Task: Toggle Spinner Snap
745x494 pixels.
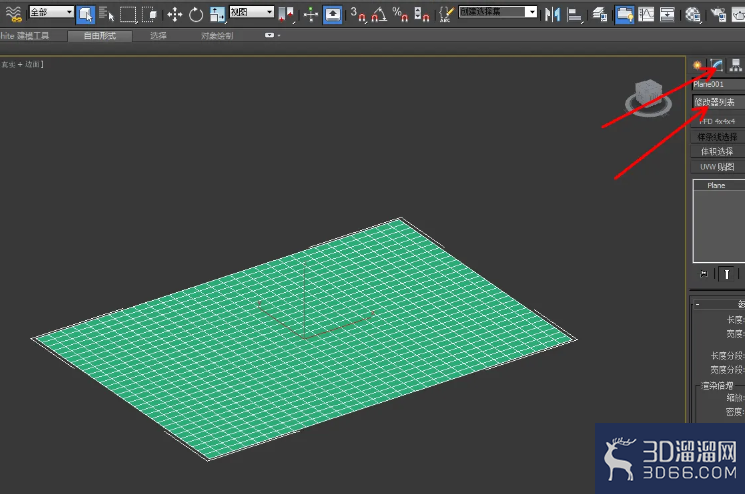Action: point(421,14)
